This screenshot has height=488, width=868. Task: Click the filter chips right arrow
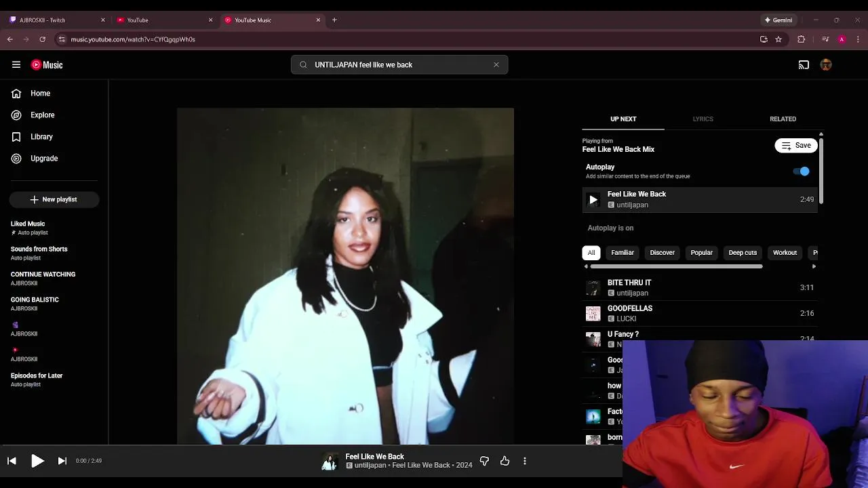(814, 266)
